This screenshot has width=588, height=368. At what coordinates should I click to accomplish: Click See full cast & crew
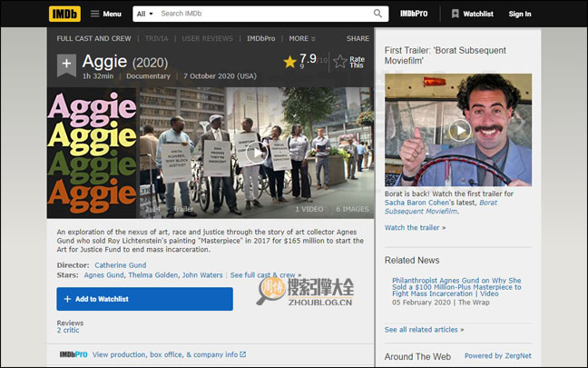[x=266, y=275]
